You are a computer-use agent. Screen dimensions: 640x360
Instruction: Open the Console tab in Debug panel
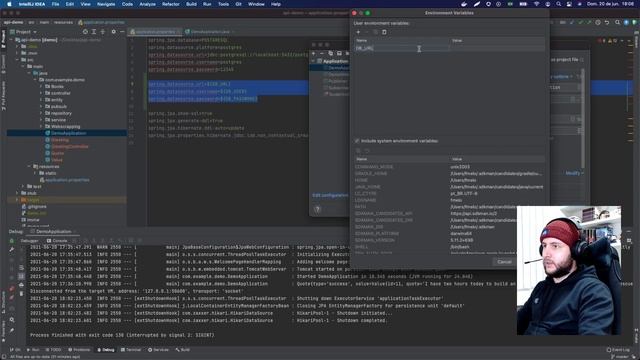click(57, 240)
